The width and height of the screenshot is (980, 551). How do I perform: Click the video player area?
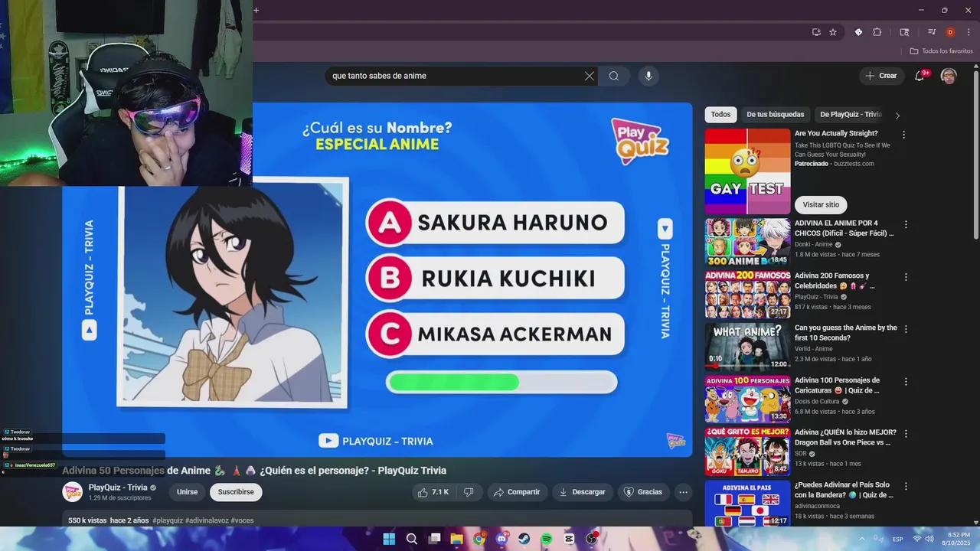[377, 280]
